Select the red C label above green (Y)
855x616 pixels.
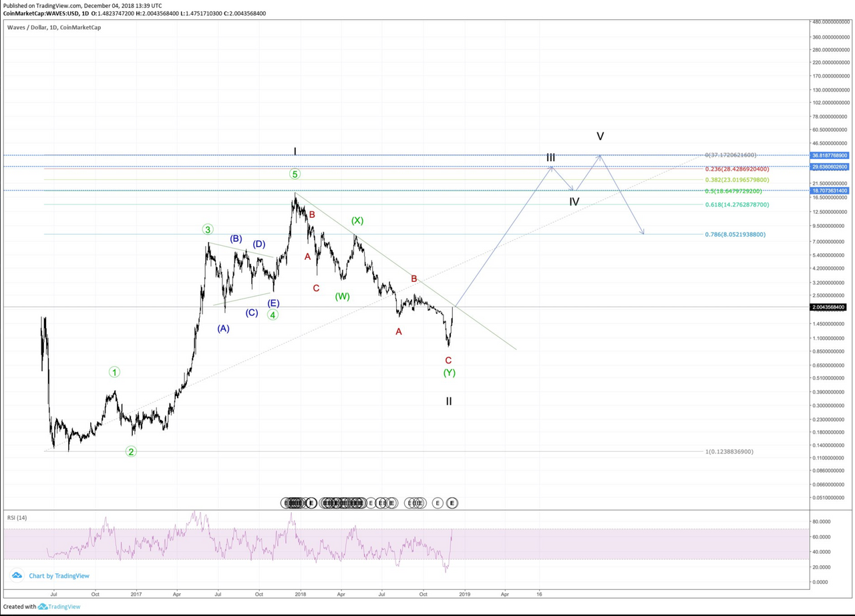[448, 361]
